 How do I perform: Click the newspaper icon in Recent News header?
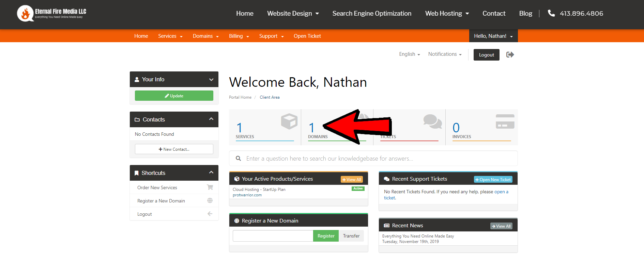coord(387,226)
